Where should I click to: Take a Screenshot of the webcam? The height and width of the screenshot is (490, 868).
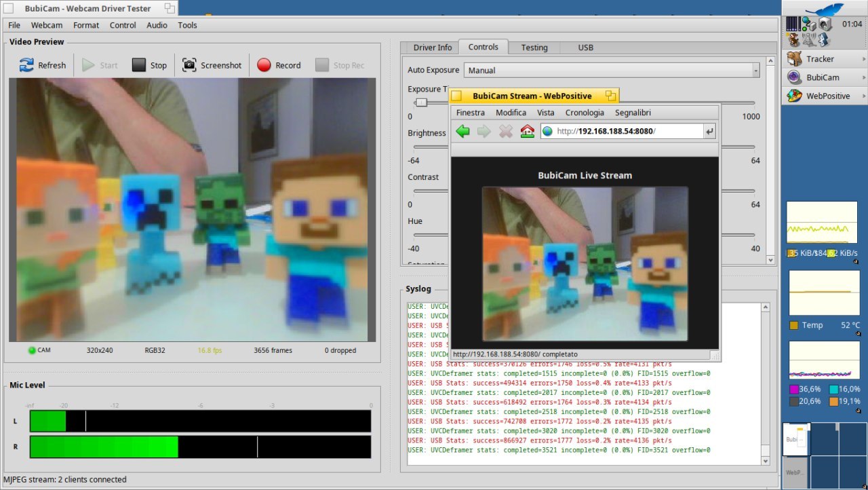click(212, 65)
